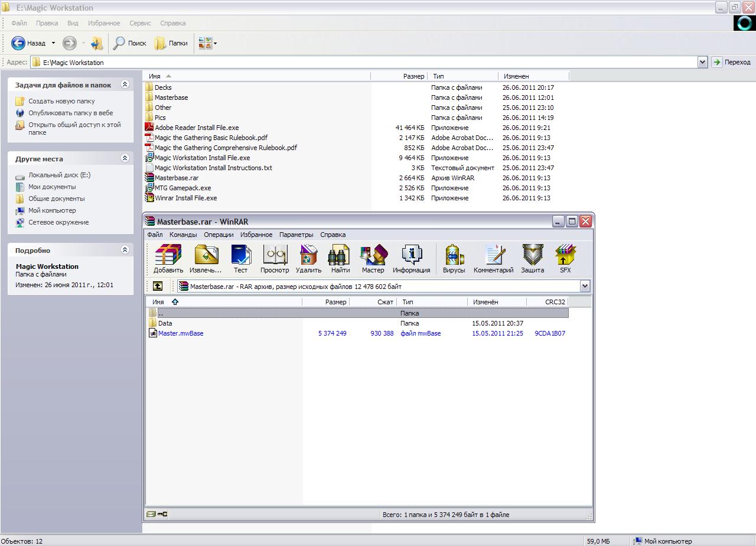The image size is (756, 546).
Task: Collapse the Задачи для файлов и папок panel
Action: pos(125,84)
